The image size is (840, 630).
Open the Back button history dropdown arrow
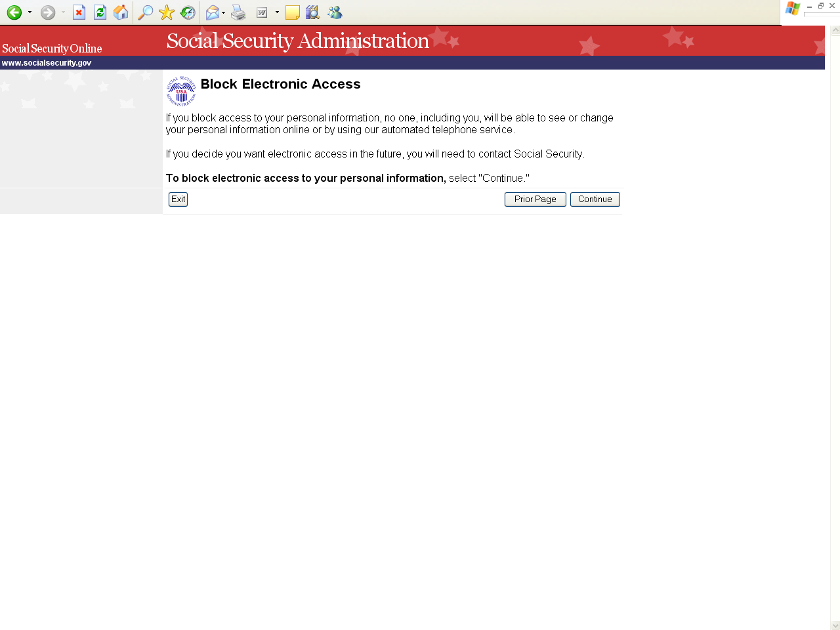click(x=30, y=12)
